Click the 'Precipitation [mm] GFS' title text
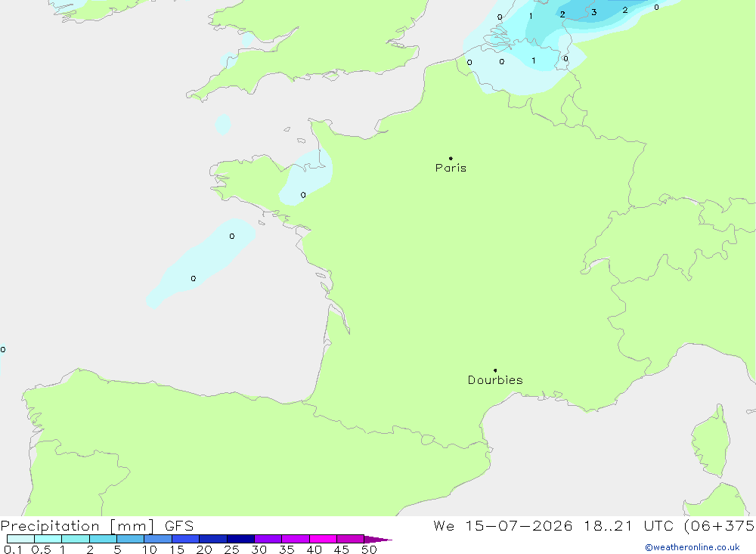756x554 pixels. click(97, 526)
